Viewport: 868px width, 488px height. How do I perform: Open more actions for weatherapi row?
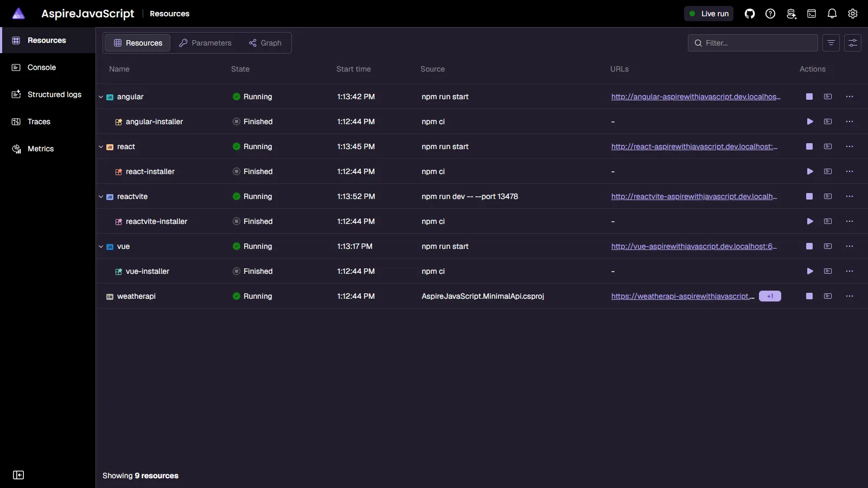(850, 296)
